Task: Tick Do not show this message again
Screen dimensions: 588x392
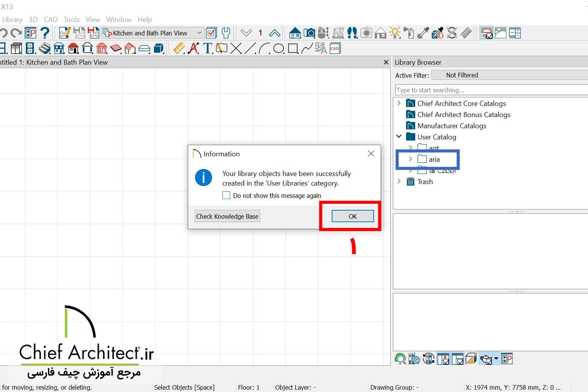Action: pyautogui.click(x=226, y=195)
